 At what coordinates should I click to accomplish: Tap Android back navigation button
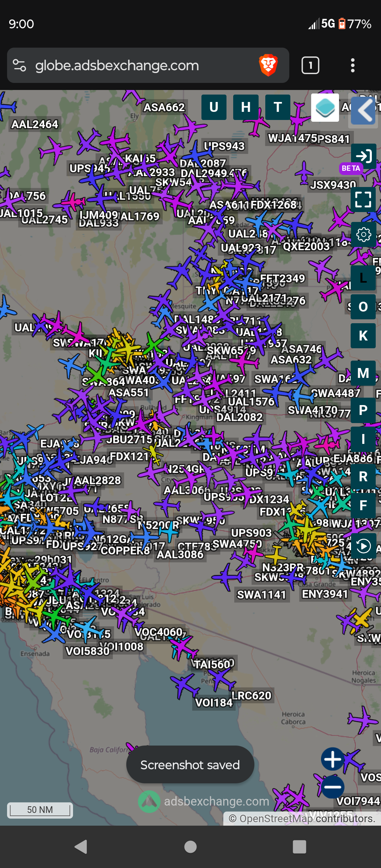[x=81, y=846]
